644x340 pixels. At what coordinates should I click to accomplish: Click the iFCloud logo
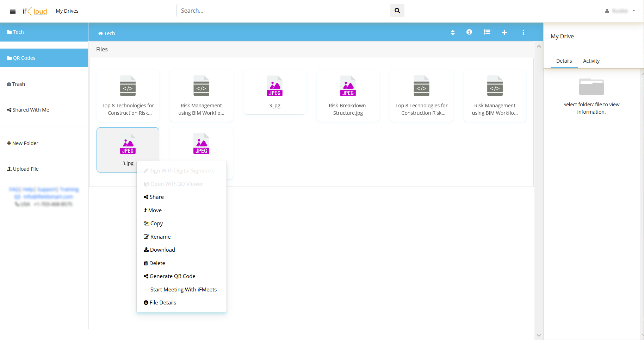(x=35, y=11)
